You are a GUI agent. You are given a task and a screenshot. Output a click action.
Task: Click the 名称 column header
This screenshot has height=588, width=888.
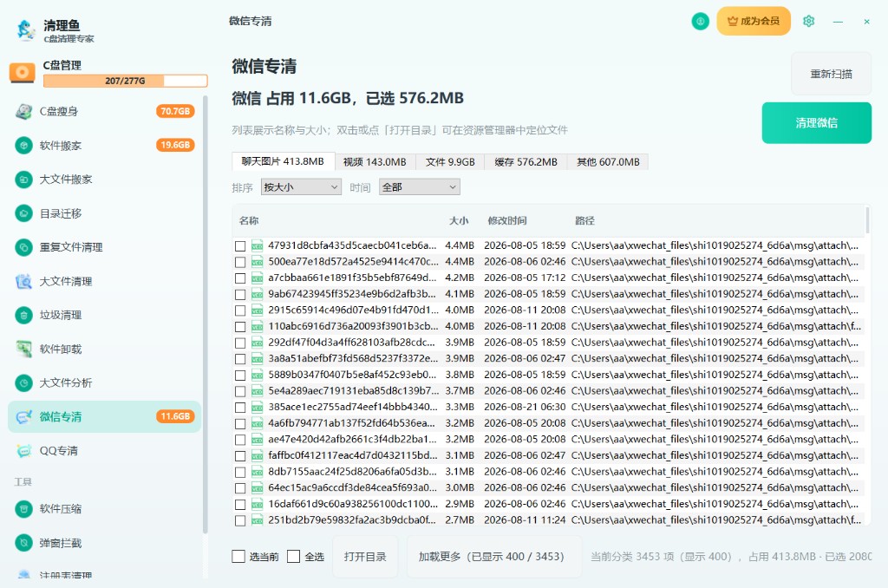249,221
